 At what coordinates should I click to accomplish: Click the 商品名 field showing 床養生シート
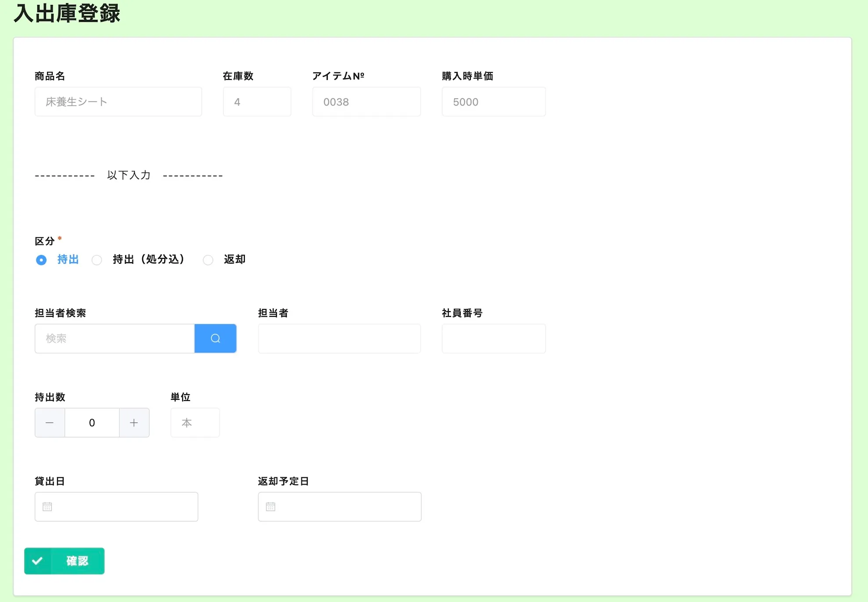(x=118, y=102)
